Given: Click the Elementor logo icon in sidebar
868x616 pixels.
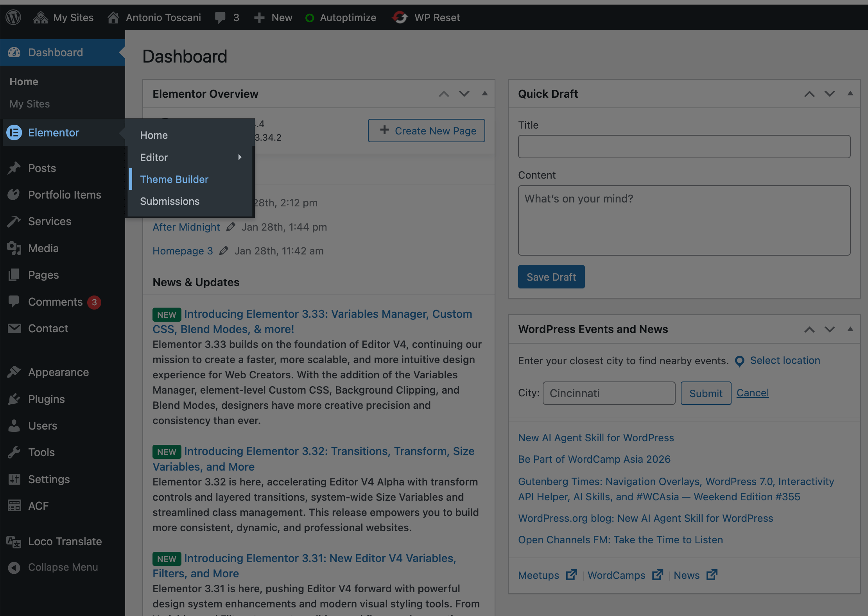Looking at the screenshot, I should (x=14, y=133).
